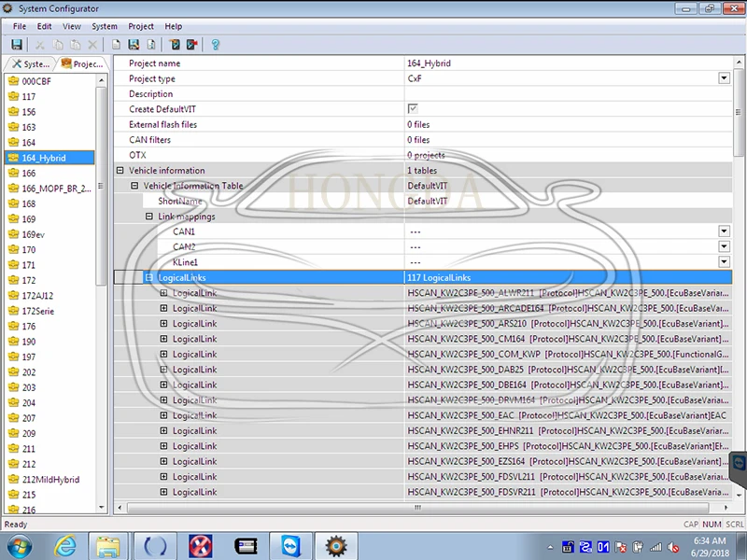Open Help via the question mark icon
Viewport: 747px width, 560px height.
(216, 45)
